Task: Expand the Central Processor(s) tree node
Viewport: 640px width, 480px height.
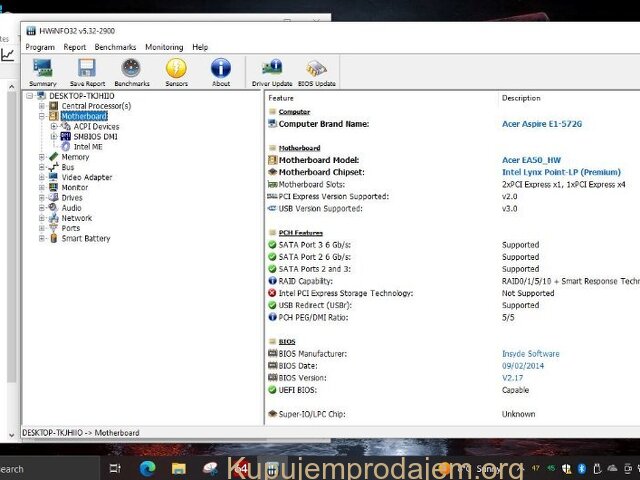Action: (42, 106)
